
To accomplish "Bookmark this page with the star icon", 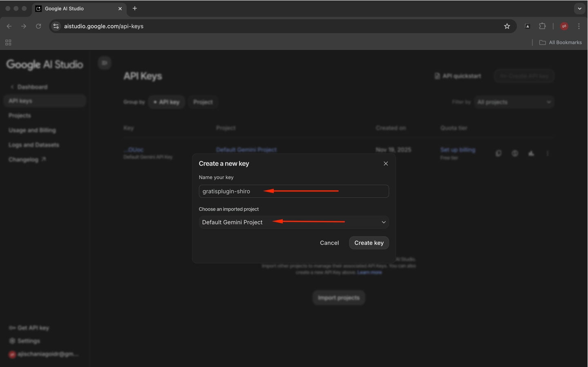I will 507,26.
